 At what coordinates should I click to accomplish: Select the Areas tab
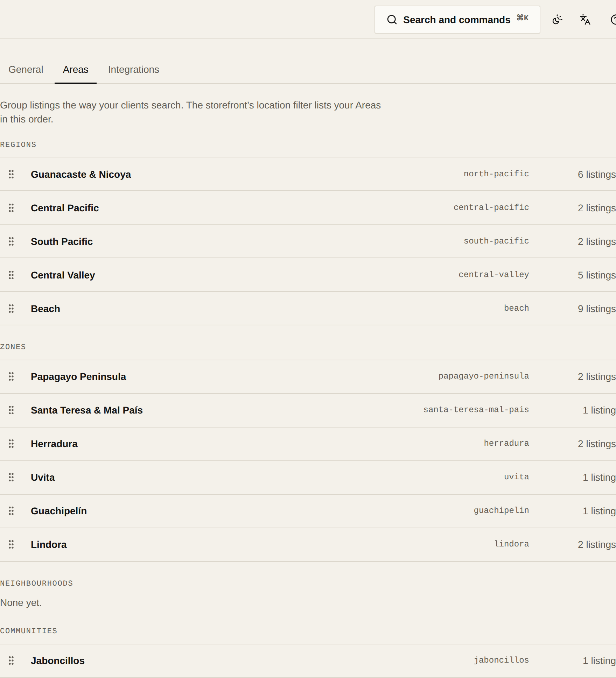tap(76, 70)
